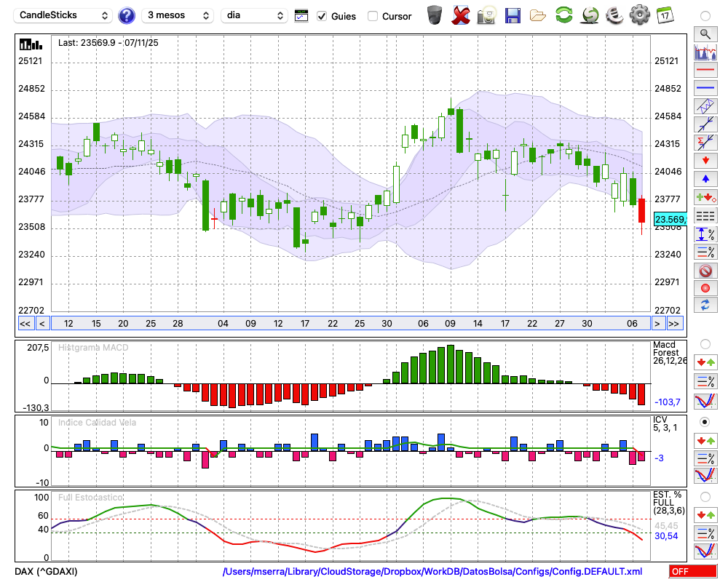The height and width of the screenshot is (582, 728).
Task: Click the green circular refresh arrows icon
Action: pyautogui.click(x=563, y=15)
